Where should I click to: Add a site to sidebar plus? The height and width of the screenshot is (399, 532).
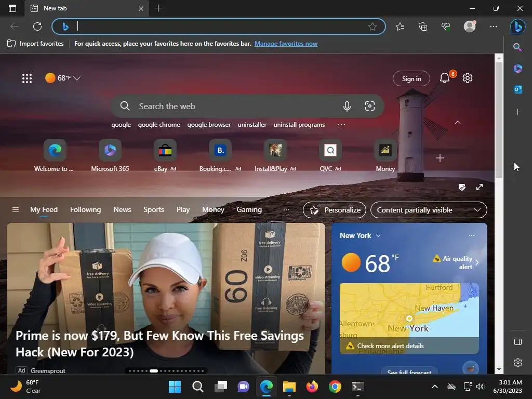click(517, 112)
